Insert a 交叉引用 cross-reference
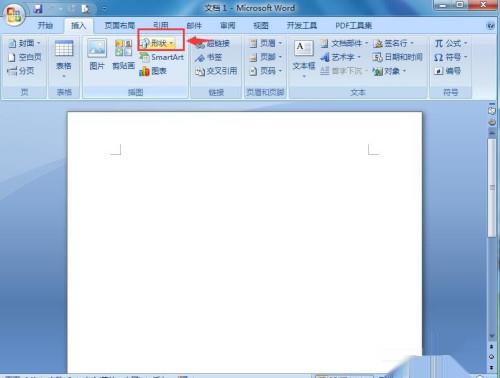 [x=216, y=71]
